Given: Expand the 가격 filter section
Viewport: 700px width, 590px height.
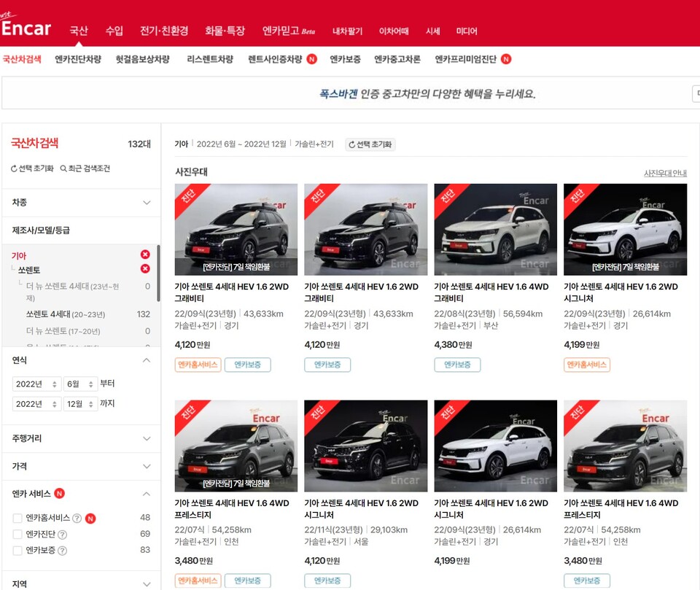Looking at the screenshot, I should [x=81, y=466].
